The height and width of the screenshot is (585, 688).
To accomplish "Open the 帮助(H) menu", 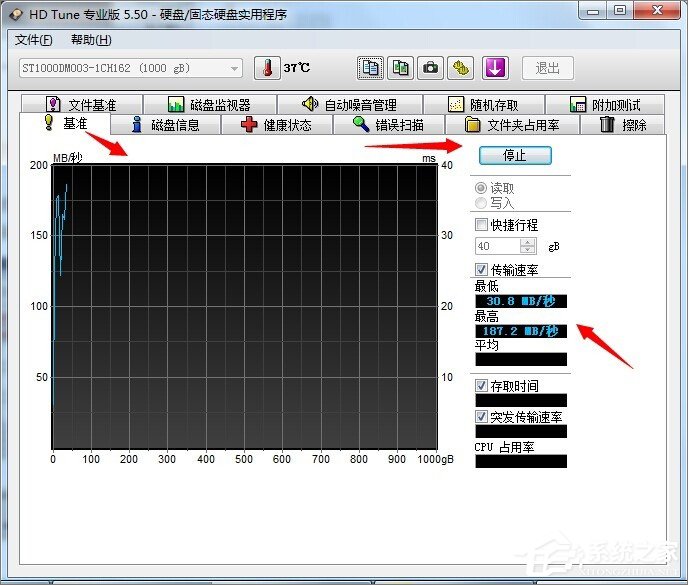I will (91, 40).
